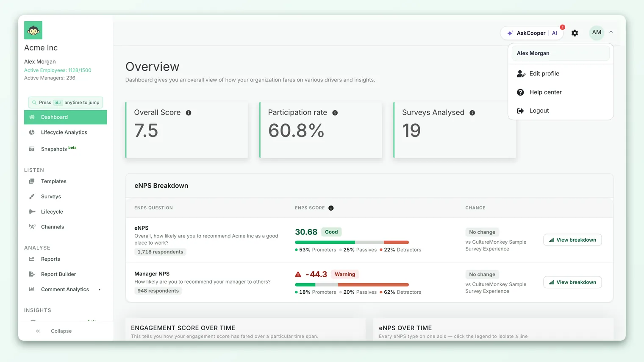Viewport: 644px width, 362px height.
Task: Click the Surveys pen icon
Action: [32, 197]
